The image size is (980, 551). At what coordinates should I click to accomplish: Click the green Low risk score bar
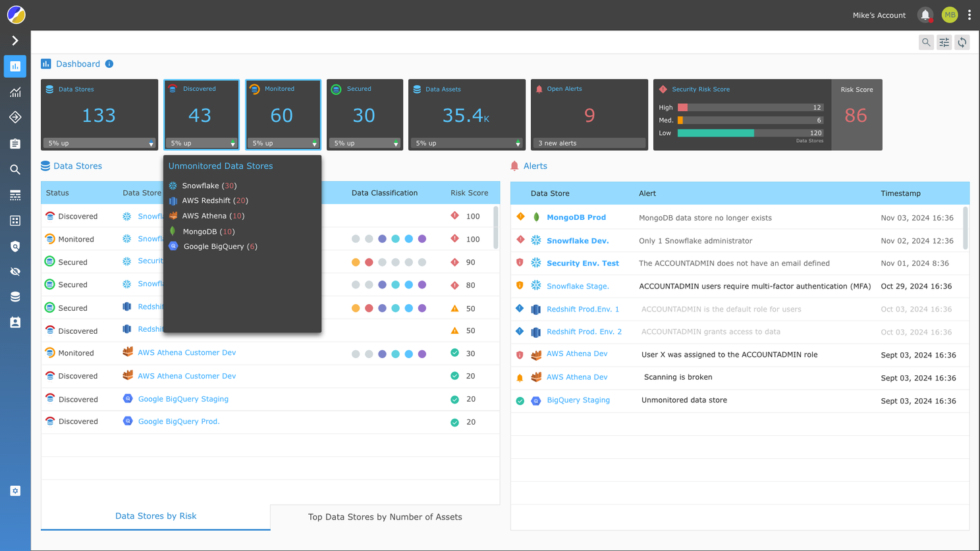pyautogui.click(x=715, y=133)
